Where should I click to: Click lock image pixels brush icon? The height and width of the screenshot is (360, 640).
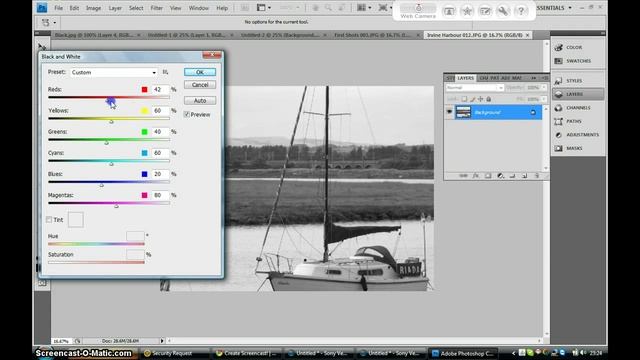(472, 99)
